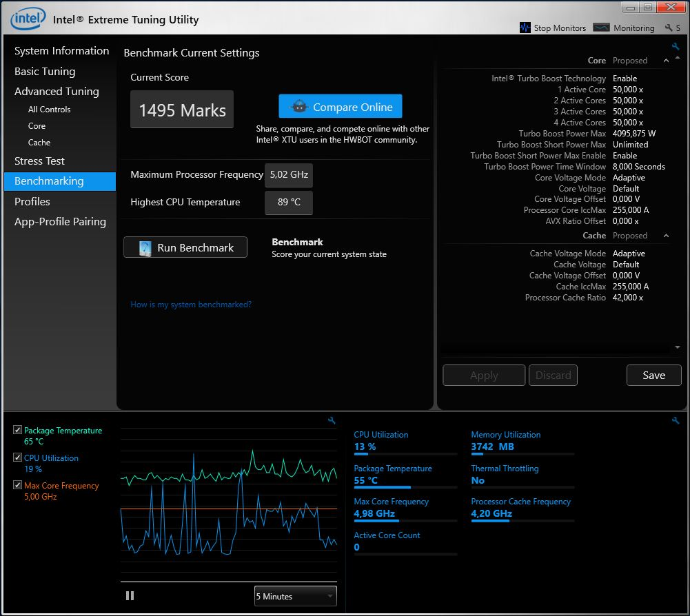Open Profiles page
The width and height of the screenshot is (690, 616).
[x=32, y=201]
